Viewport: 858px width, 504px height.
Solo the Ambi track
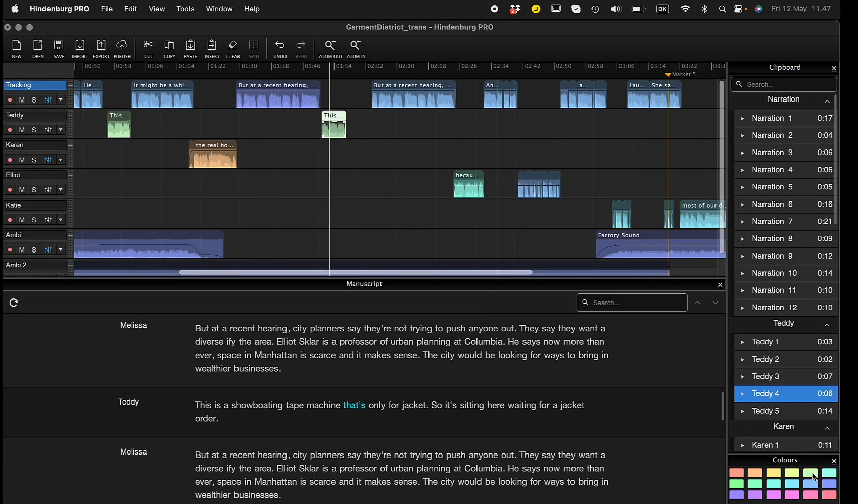tap(34, 249)
